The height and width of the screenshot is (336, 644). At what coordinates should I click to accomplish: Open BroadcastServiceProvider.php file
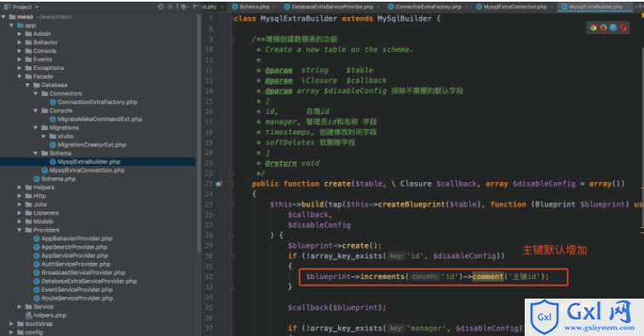click(83, 272)
